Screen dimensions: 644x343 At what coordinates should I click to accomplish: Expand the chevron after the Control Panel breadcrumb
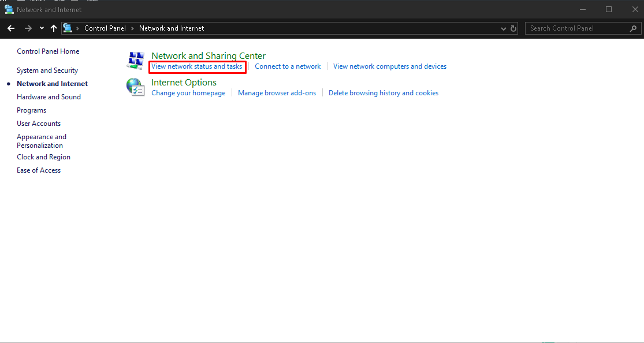(132, 28)
